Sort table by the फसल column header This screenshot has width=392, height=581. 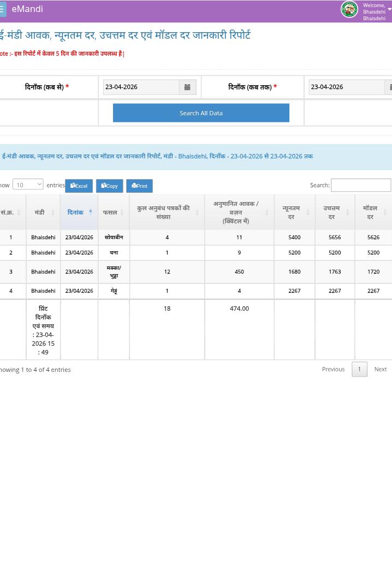[113, 212]
